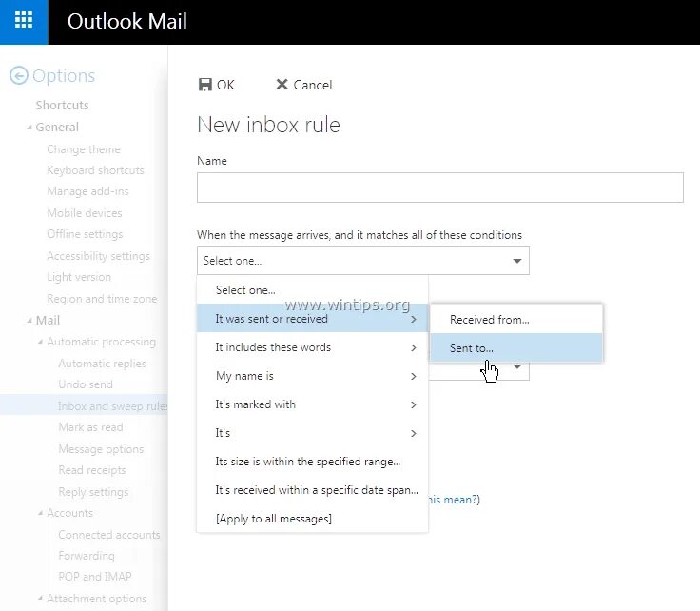Open the app launcher grid icon
This screenshot has height=611, width=700.
(24, 20)
